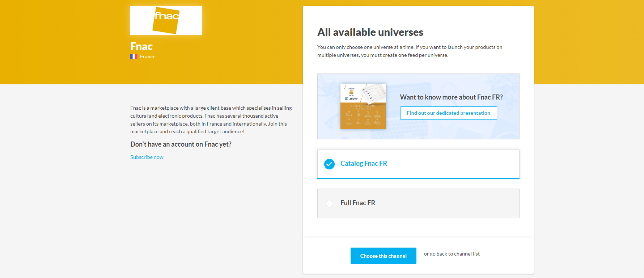This screenshot has width=644, height=278.
Task: Click the France flag icon
Action: point(134,56)
